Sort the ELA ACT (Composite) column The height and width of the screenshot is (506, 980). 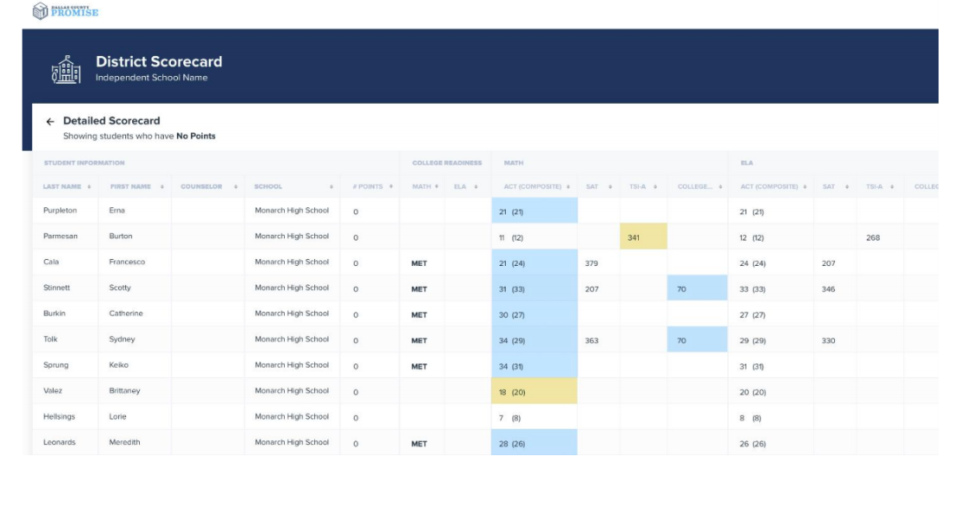(805, 187)
